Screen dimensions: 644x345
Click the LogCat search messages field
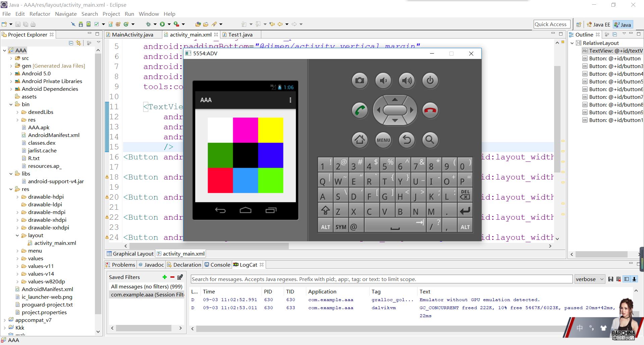click(x=381, y=279)
